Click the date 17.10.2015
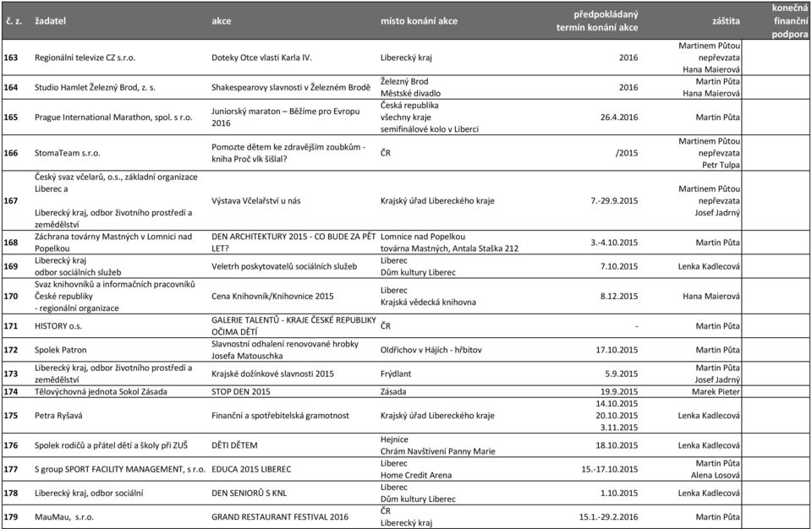Viewport: 812px width, 529px height. tap(617, 350)
